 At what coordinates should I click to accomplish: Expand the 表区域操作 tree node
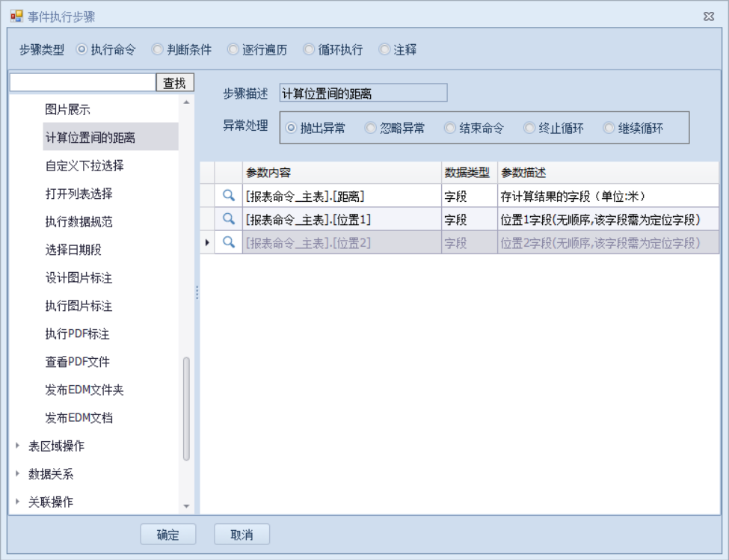pos(18,446)
